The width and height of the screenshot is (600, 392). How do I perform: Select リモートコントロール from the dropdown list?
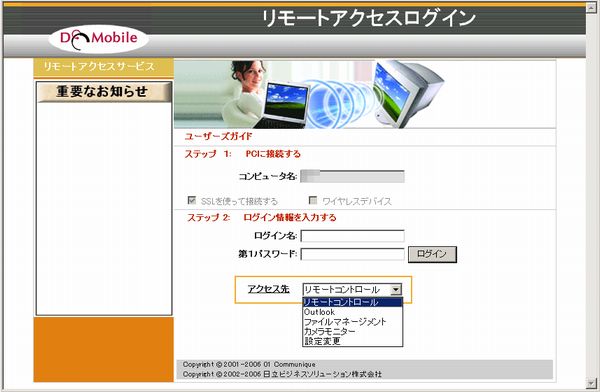click(x=352, y=302)
